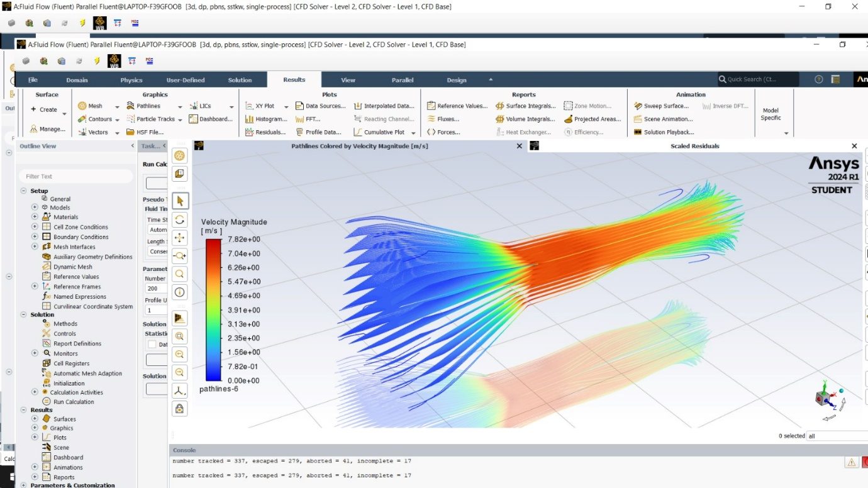This screenshot has width=868, height=488.
Task: Open FFT plot tool
Action: 308,119
